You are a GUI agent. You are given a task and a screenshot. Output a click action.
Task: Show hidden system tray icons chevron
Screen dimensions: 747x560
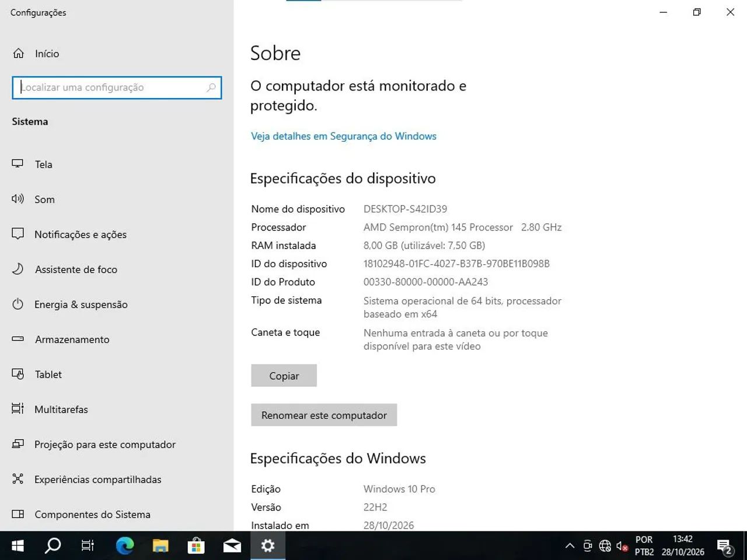pyautogui.click(x=570, y=546)
